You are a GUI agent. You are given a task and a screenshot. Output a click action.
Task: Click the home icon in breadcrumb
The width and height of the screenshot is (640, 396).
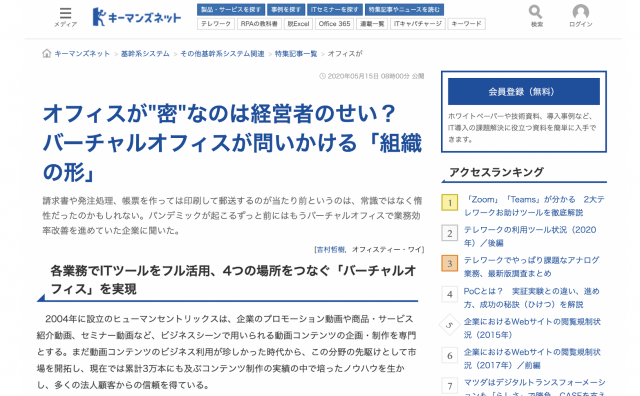(x=47, y=53)
